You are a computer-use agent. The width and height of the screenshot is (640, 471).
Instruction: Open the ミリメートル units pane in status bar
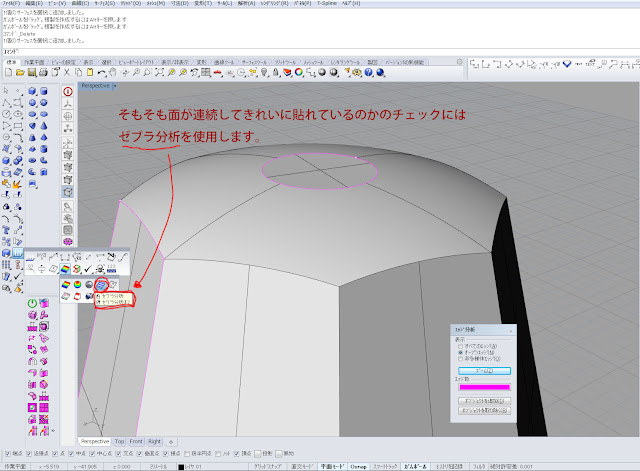click(x=158, y=467)
